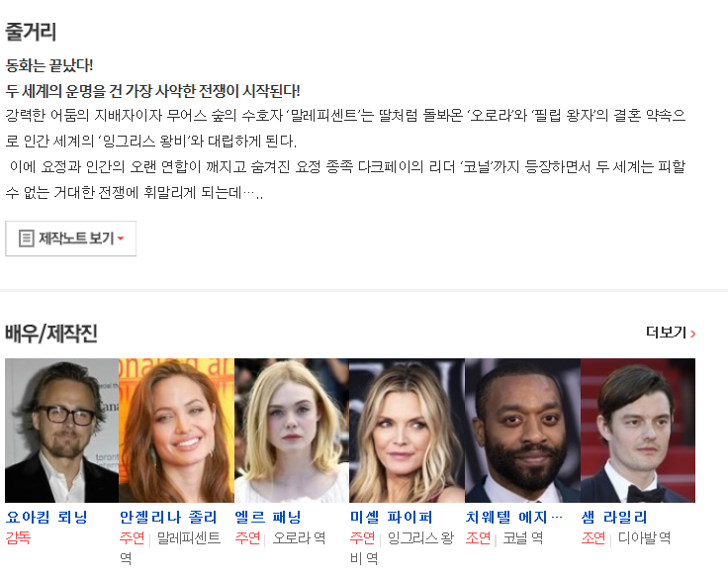Image resolution: width=728 pixels, height=580 pixels.
Task: Click the 줄거리 section heading
Action: tap(31, 32)
